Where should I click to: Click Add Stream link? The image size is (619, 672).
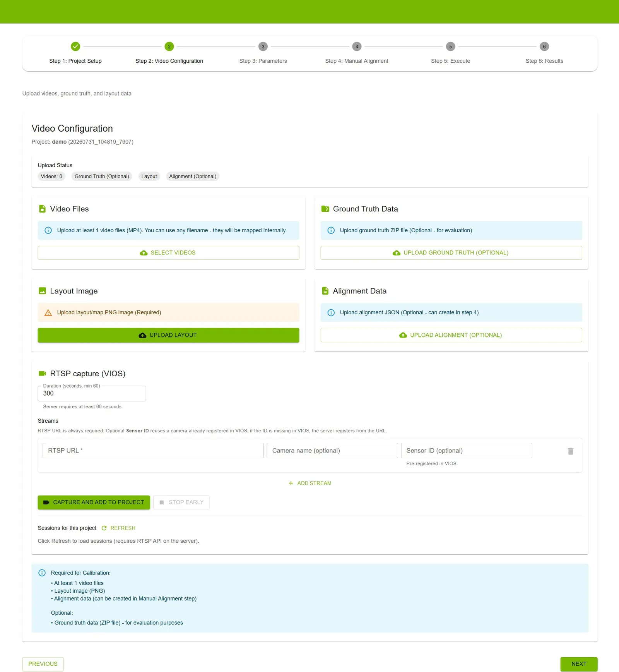click(310, 483)
